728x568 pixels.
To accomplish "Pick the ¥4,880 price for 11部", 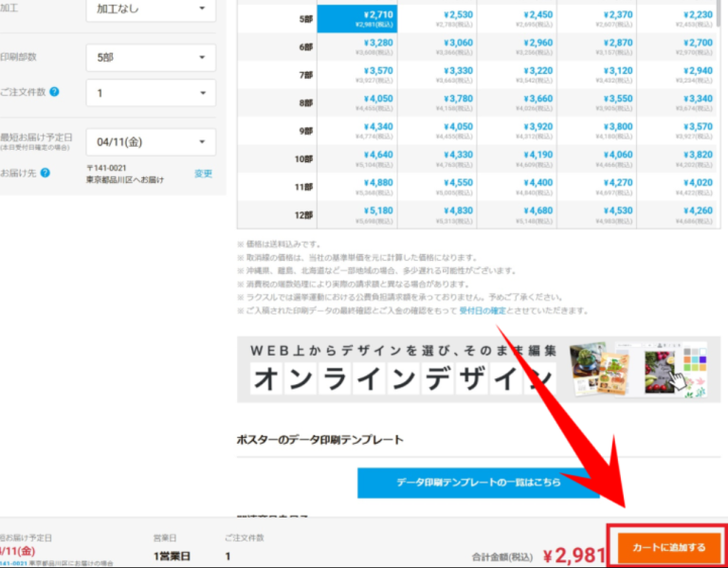I will [357, 187].
